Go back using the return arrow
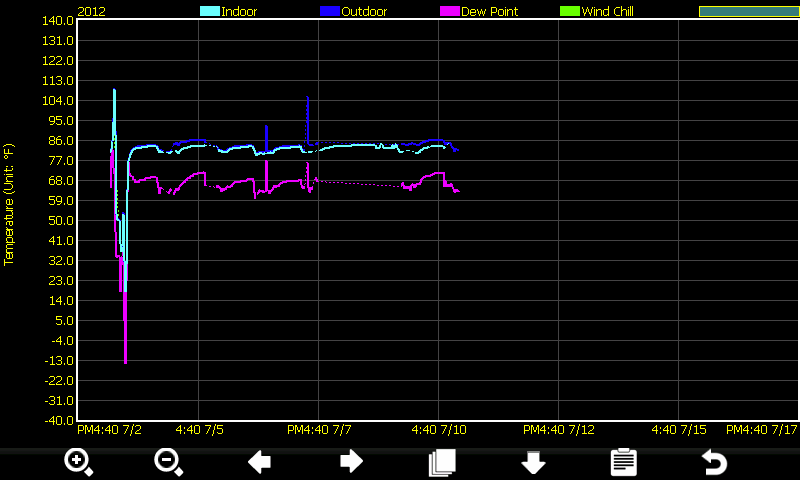 (713, 461)
